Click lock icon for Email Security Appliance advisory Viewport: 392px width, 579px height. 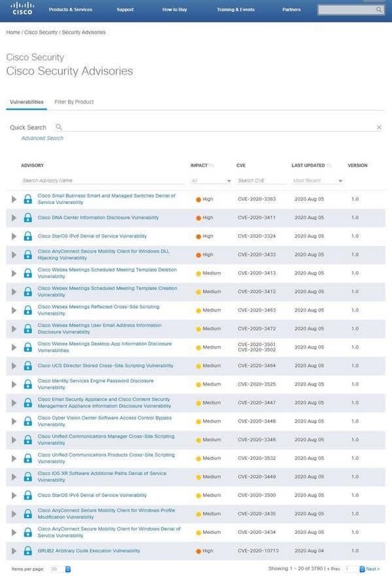click(27, 402)
